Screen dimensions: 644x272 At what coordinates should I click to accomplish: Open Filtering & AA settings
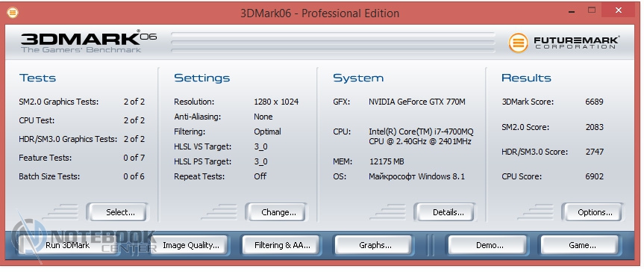[282, 245]
